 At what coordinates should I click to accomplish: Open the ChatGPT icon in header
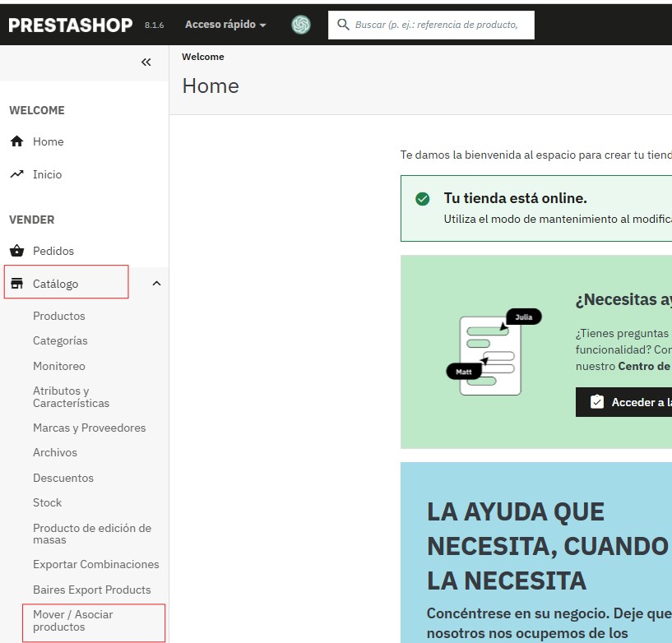(301, 25)
